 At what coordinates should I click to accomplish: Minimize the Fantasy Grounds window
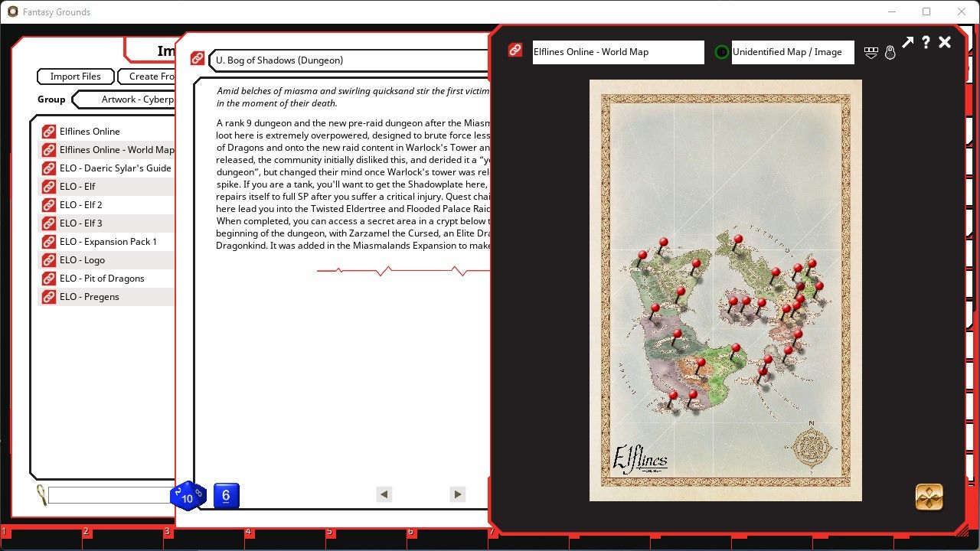click(x=891, y=11)
